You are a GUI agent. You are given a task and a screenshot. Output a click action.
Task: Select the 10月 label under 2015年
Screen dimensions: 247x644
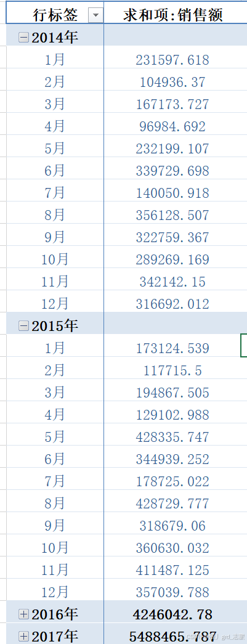pos(55,548)
